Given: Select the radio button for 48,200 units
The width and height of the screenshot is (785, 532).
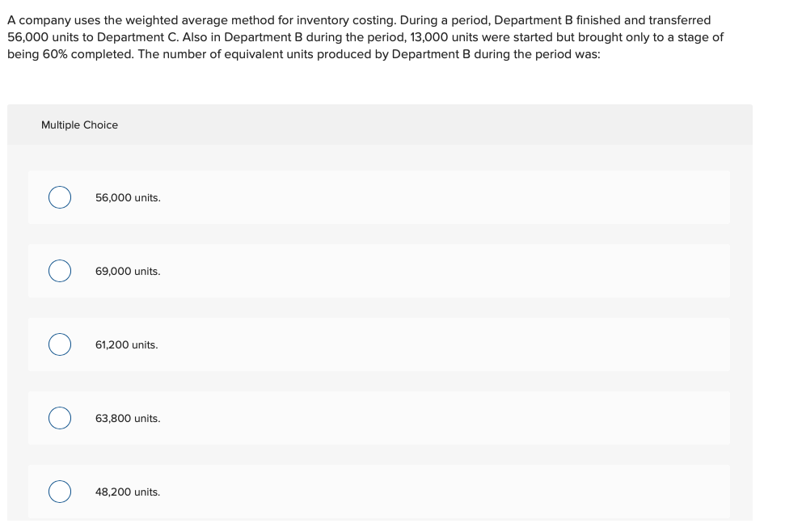Looking at the screenshot, I should pyautogui.click(x=59, y=492).
